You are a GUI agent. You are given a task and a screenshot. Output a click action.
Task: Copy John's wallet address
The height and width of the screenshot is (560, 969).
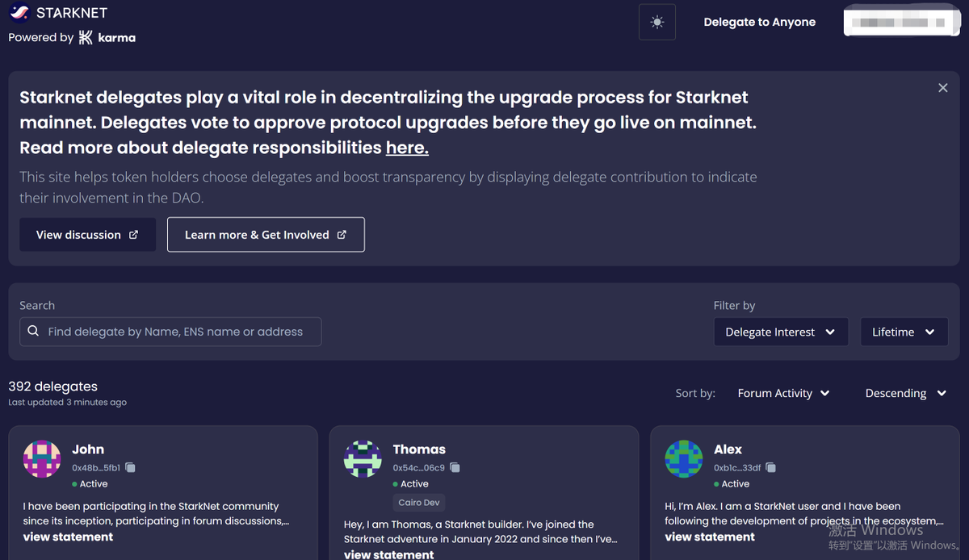coord(131,467)
